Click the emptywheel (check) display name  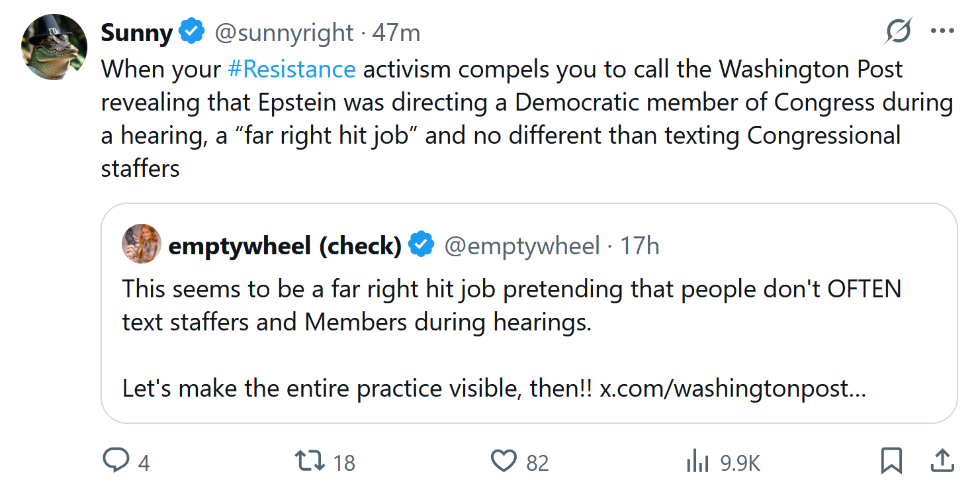coord(285,246)
